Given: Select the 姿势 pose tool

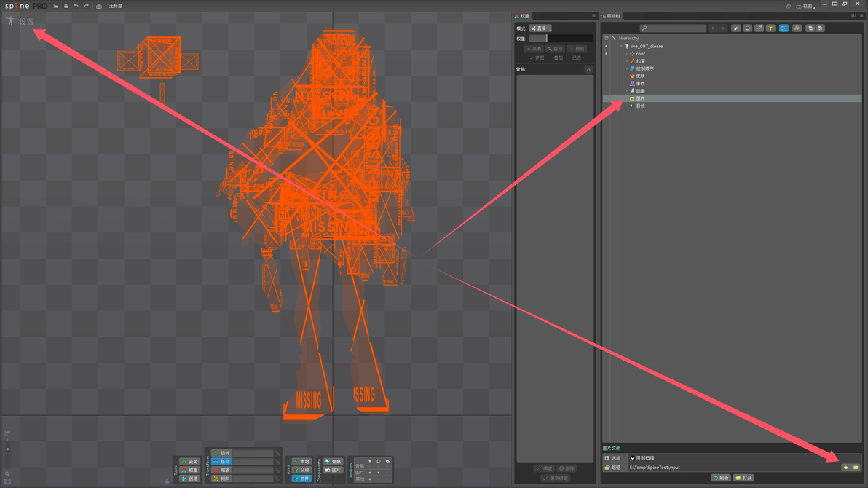Looking at the screenshot, I should (189, 461).
